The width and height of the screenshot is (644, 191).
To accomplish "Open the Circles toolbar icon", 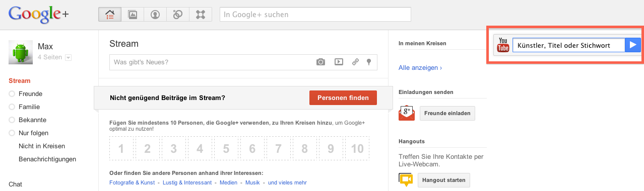I will coord(177,15).
